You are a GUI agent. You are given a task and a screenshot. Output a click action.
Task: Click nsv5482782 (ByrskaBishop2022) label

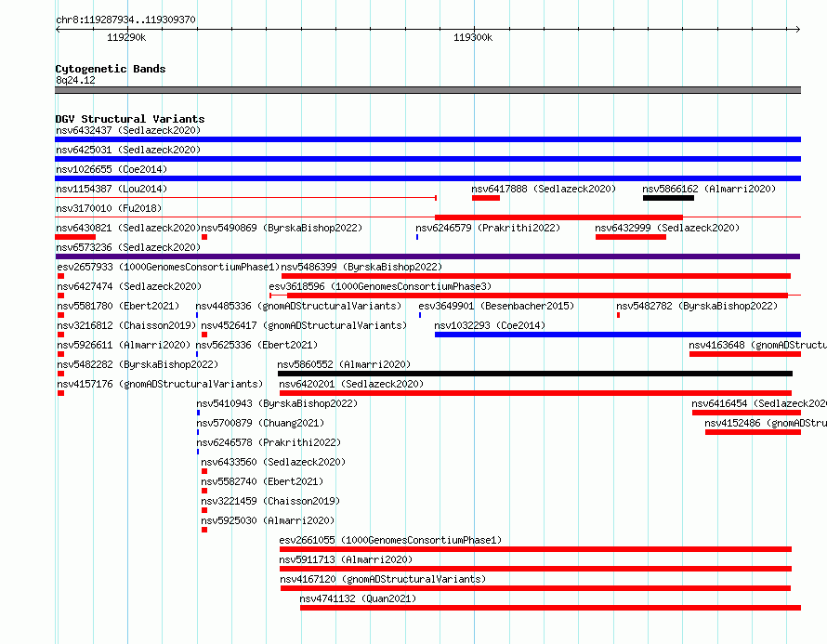coord(697,306)
